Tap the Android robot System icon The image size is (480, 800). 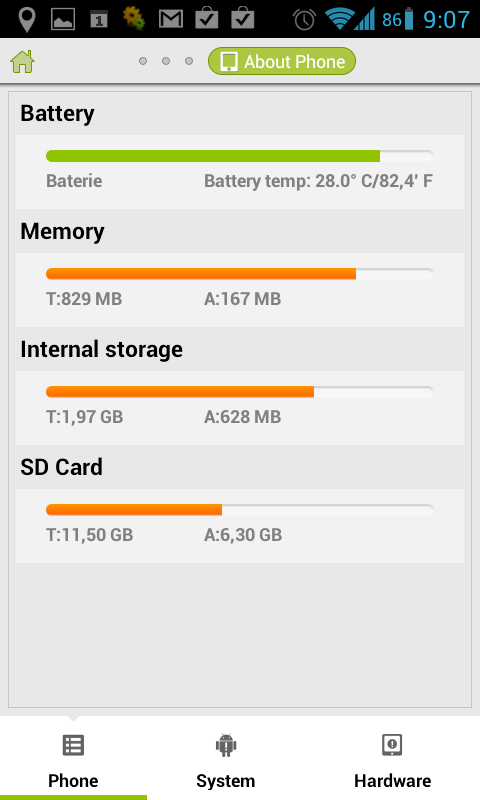point(226,745)
